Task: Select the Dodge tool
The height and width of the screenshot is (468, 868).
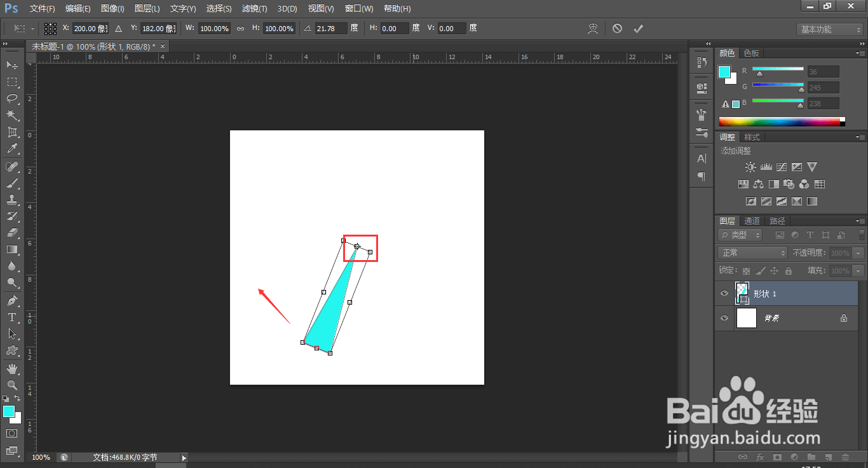Action: (x=11, y=282)
